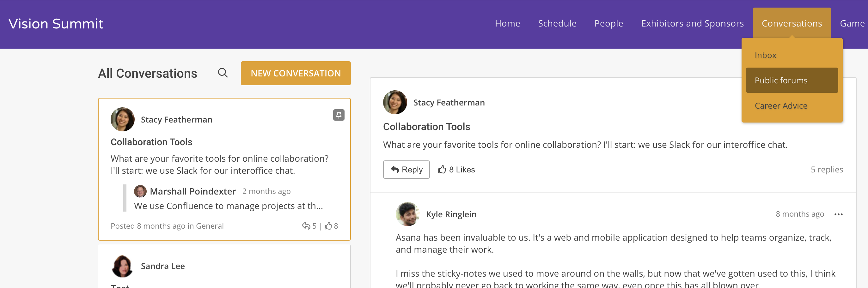Click Kyle Ringlein's name

pyautogui.click(x=451, y=214)
